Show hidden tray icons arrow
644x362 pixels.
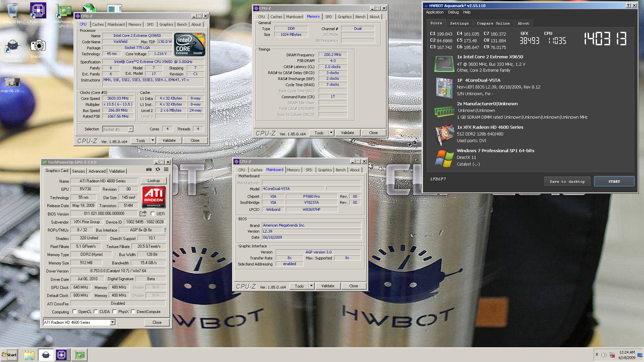coord(597,355)
